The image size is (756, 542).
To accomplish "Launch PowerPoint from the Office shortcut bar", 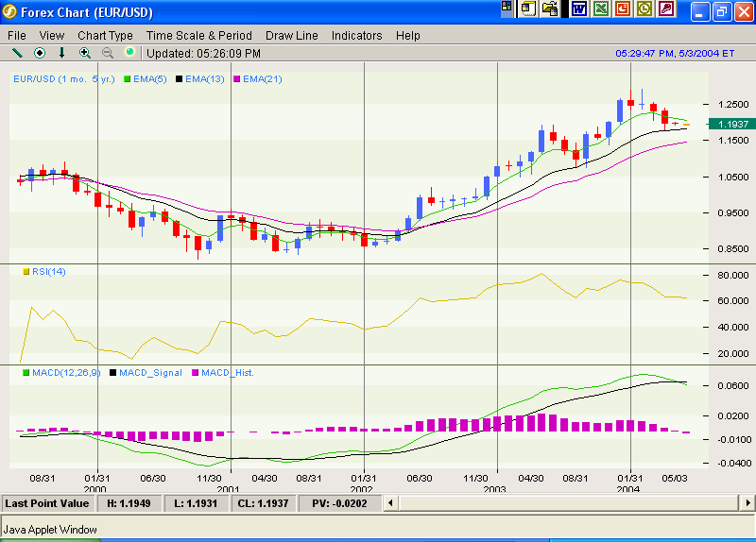I will pos(623,9).
